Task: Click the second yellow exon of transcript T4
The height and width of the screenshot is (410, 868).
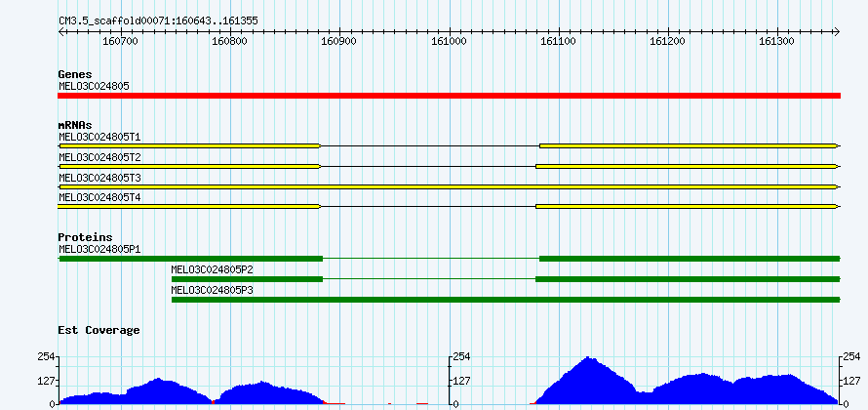Action: click(x=688, y=207)
